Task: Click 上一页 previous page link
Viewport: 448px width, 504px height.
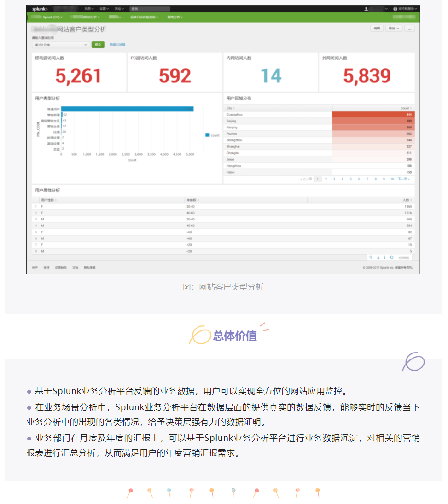Action: coord(306,179)
